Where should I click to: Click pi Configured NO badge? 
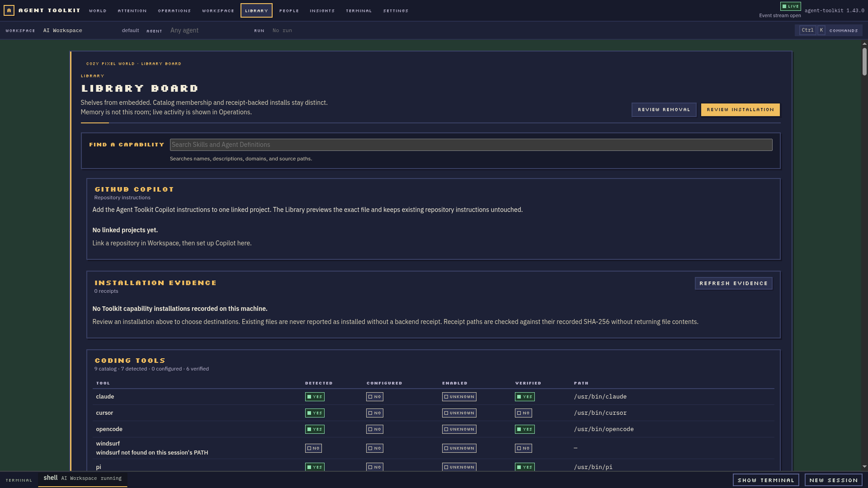coord(374,467)
